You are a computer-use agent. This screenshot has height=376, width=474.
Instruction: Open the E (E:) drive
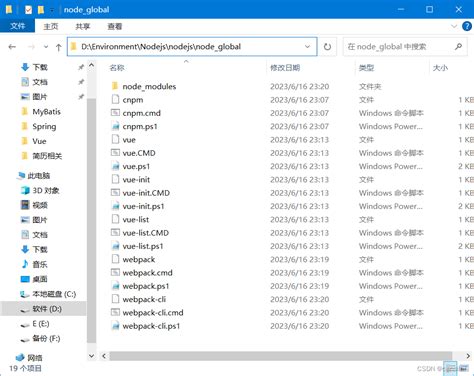pyautogui.click(x=41, y=324)
